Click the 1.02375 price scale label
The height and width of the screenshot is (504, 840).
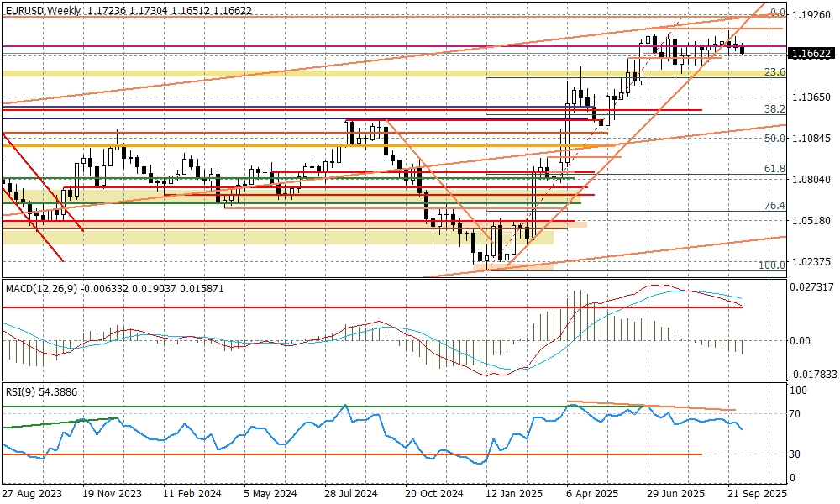click(811, 261)
